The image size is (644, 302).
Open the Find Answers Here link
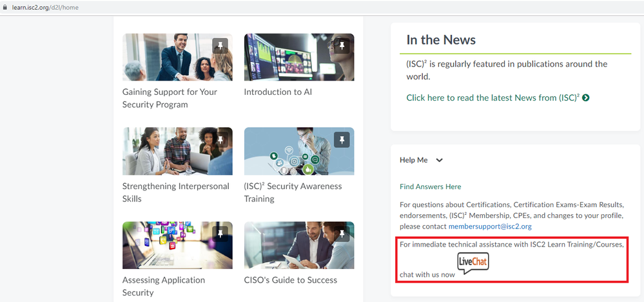click(x=430, y=186)
